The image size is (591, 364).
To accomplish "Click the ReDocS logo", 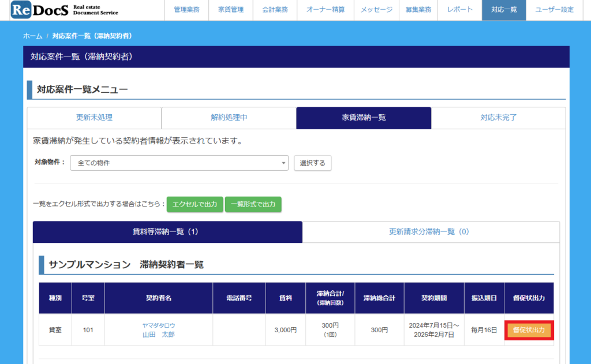I will 65,10.
